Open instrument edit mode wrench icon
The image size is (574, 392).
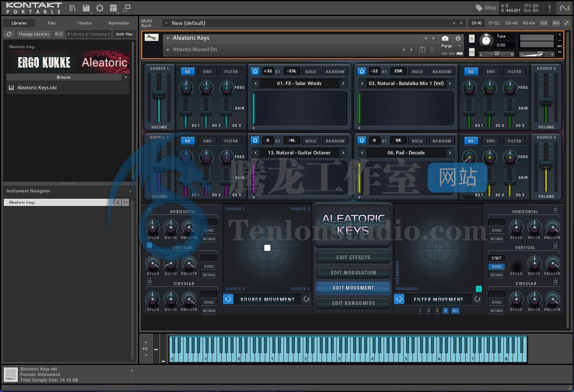[x=151, y=38]
